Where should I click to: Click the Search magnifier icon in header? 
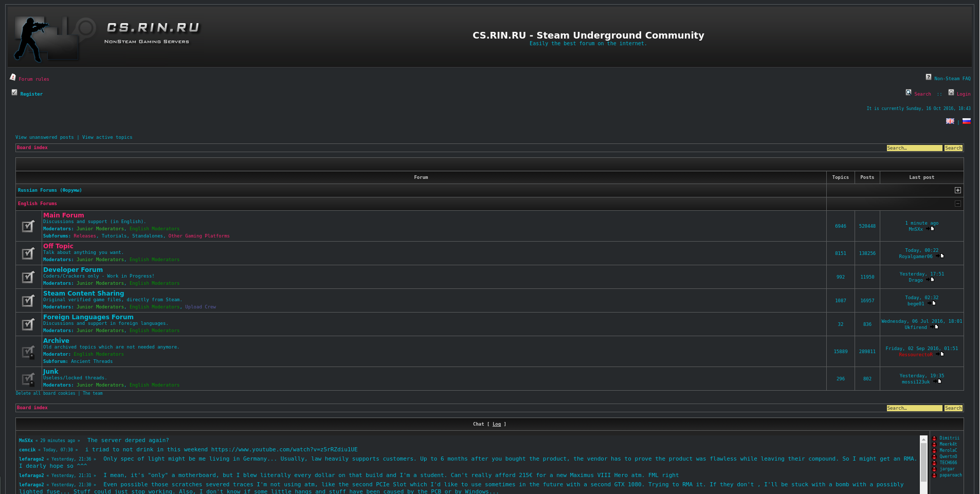pos(909,93)
